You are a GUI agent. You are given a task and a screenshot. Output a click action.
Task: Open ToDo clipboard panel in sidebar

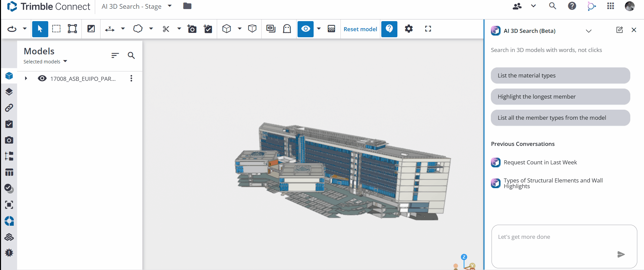(9, 124)
